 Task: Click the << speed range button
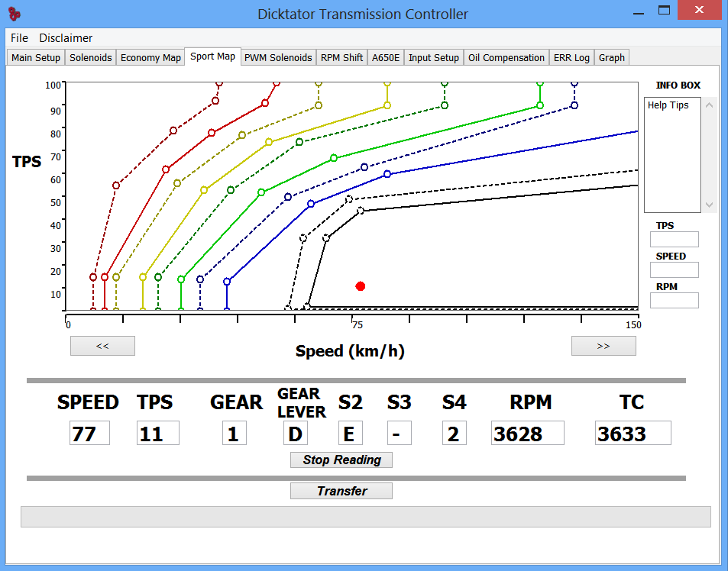coord(102,346)
